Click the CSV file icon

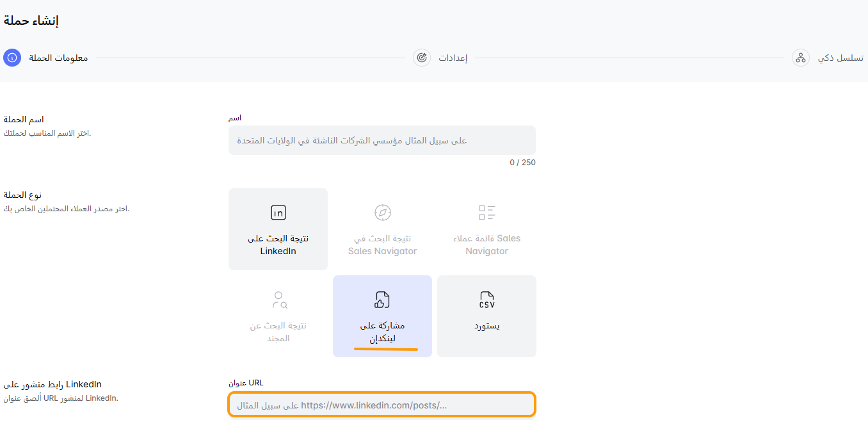coord(486,300)
